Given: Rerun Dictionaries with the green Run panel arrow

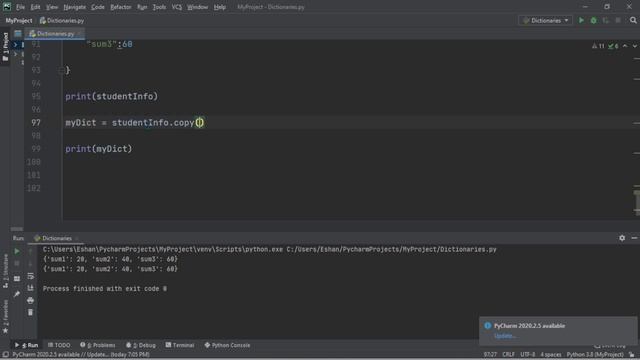Looking at the screenshot, I should click(x=17, y=251).
